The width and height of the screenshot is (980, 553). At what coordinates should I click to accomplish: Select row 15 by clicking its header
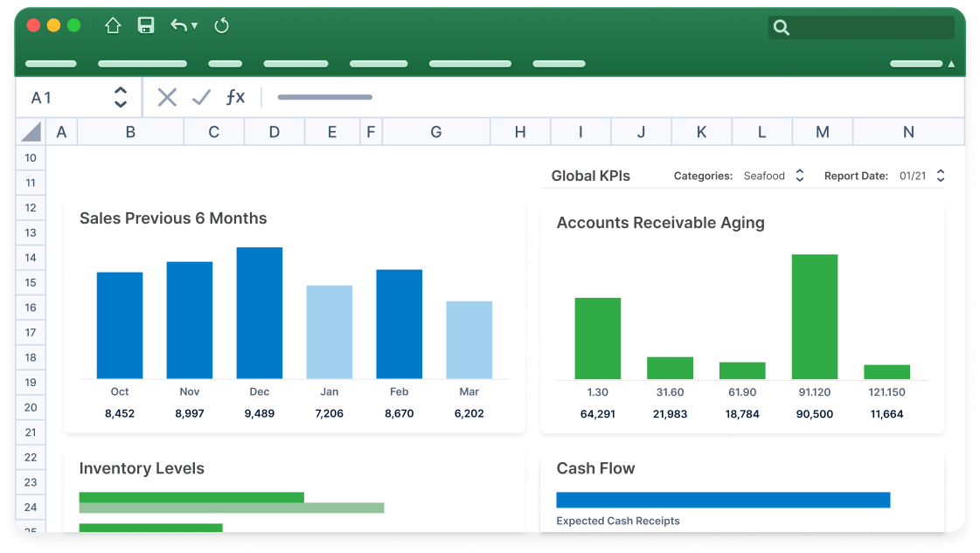point(30,282)
